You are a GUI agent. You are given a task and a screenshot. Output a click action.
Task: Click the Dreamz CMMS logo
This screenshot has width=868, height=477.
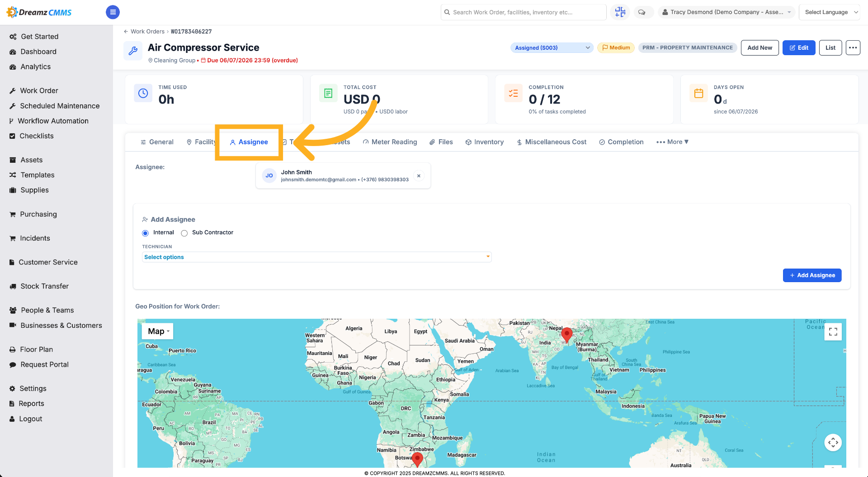point(39,12)
